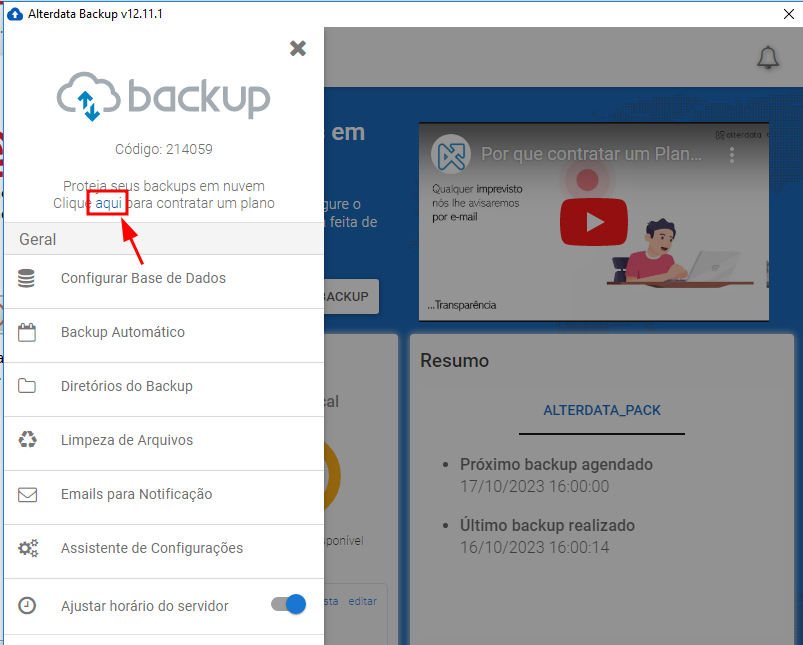Click the envelope icon for Emails para Notificação
This screenshot has height=645, width=803.
[27, 494]
